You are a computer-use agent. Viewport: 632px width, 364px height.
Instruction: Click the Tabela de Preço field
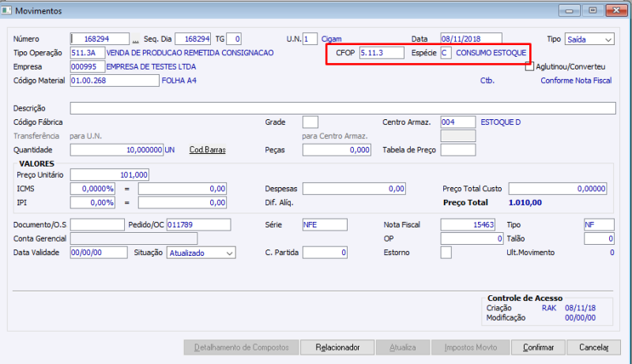click(x=458, y=150)
